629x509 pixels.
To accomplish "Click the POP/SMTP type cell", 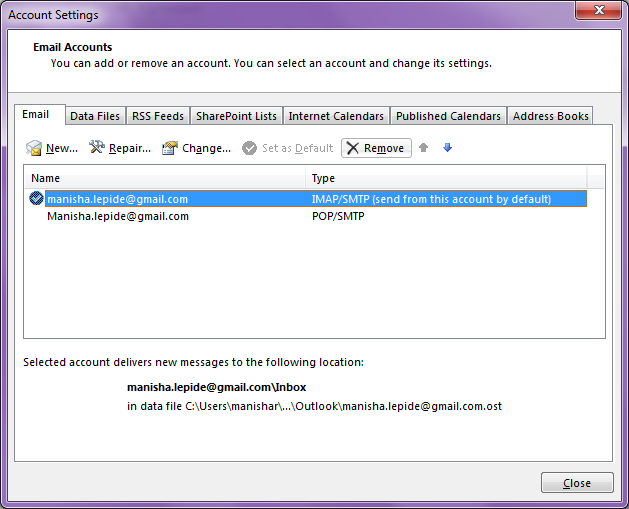I will click(338, 216).
